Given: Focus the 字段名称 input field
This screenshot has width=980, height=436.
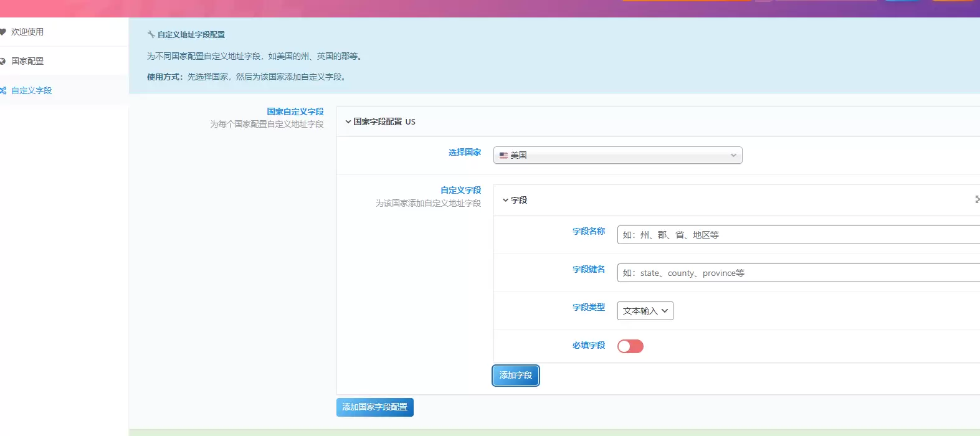Looking at the screenshot, I should pyautogui.click(x=799, y=235).
